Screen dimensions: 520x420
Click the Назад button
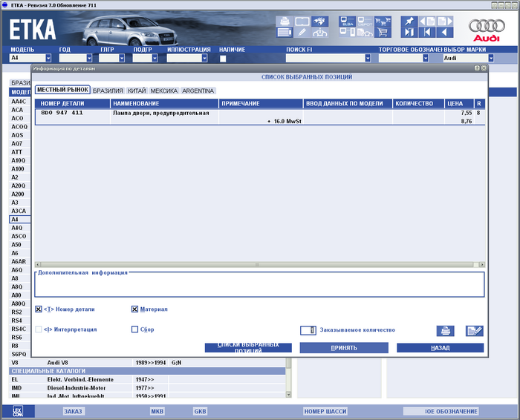440,348
